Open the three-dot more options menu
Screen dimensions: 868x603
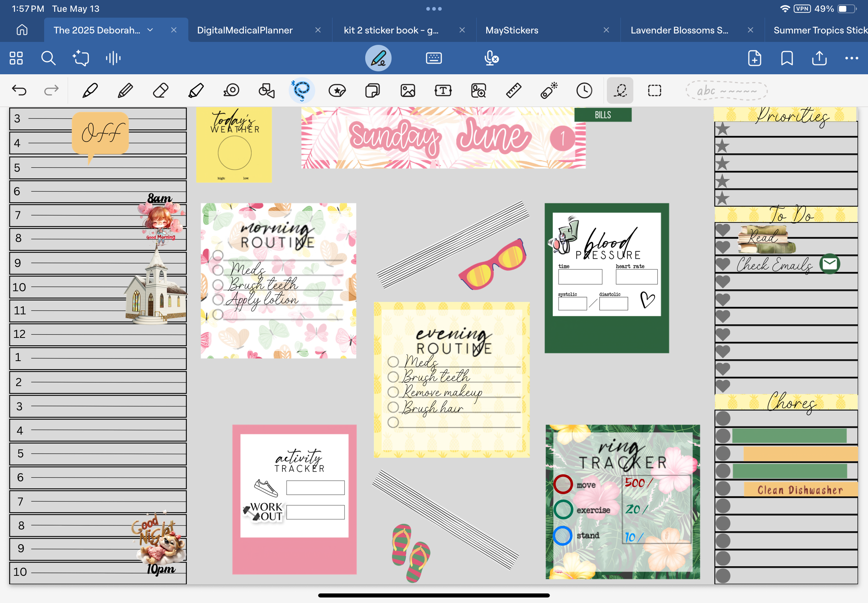click(x=851, y=58)
